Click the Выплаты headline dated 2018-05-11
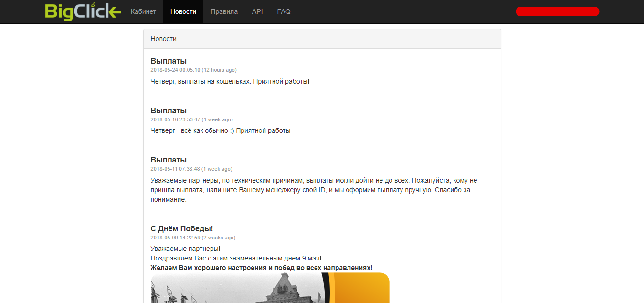The height and width of the screenshot is (303, 644). click(169, 160)
